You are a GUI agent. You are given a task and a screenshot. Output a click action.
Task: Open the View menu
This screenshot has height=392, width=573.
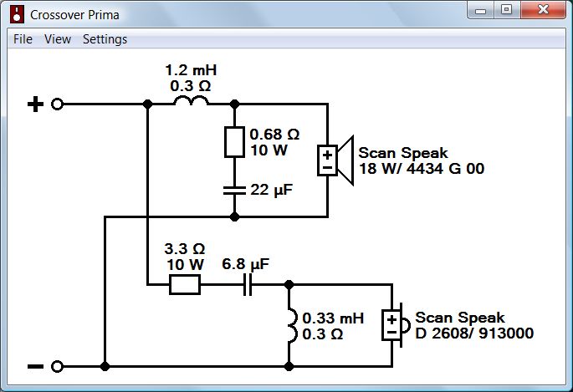[58, 39]
